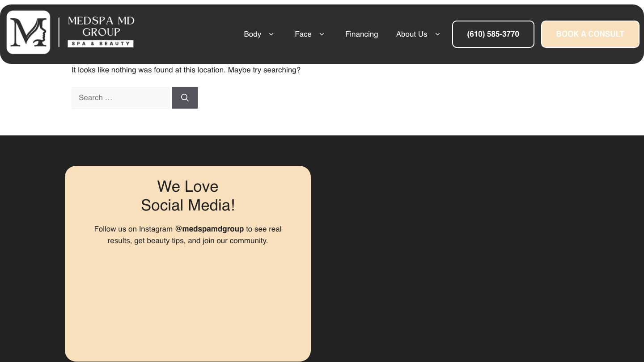The width and height of the screenshot is (644, 362).
Task: Click the M face logo icon
Action: (x=28, y=32)
